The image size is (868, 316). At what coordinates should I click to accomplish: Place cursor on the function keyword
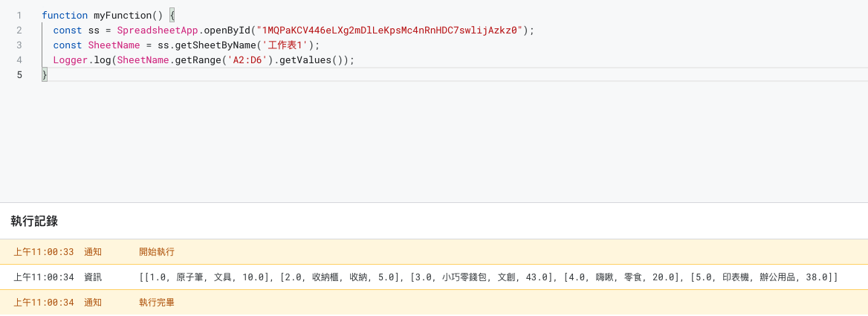65,15
